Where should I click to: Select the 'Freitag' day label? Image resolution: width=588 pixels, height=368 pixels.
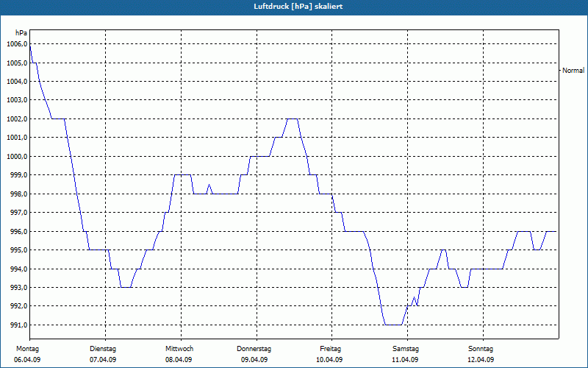(330, 349)
